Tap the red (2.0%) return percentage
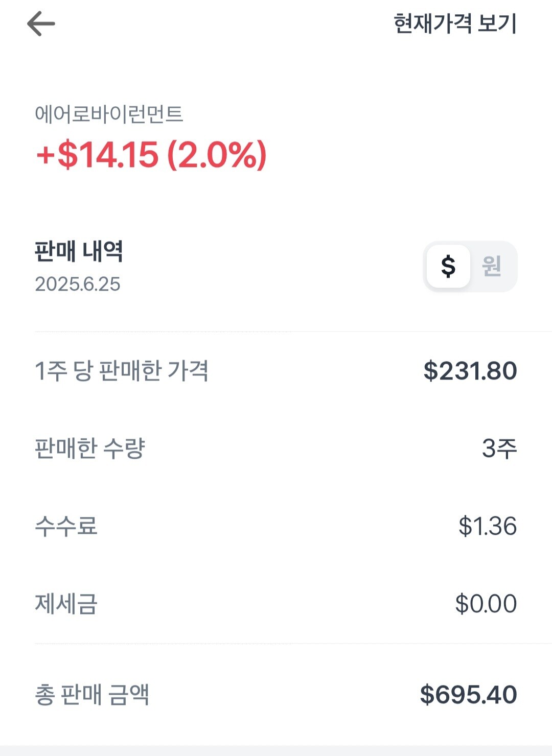This screenshot has width=552, height=756. [x=217, y=154]
